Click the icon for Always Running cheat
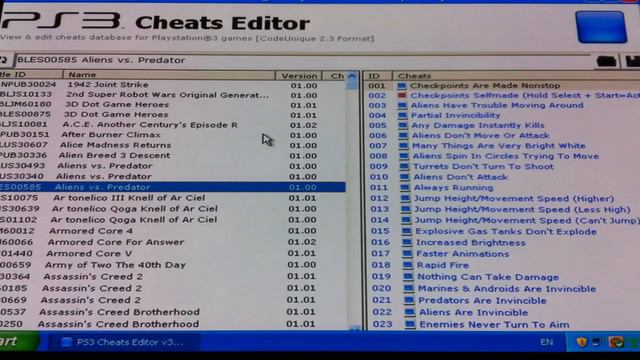The height and width of the screenshot is (360, 640). tap(405, 188)
